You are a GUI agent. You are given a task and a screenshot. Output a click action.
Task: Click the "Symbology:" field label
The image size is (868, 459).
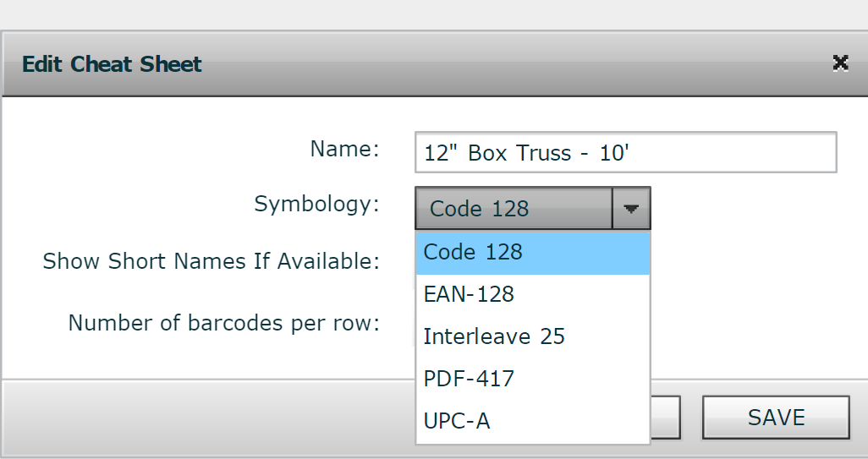[x=316, y=204]
